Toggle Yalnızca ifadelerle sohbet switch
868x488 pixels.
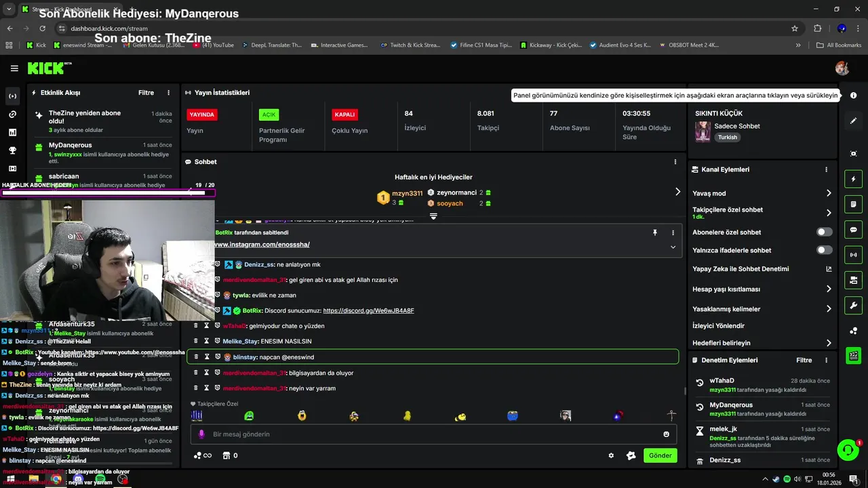click(824, 250)
